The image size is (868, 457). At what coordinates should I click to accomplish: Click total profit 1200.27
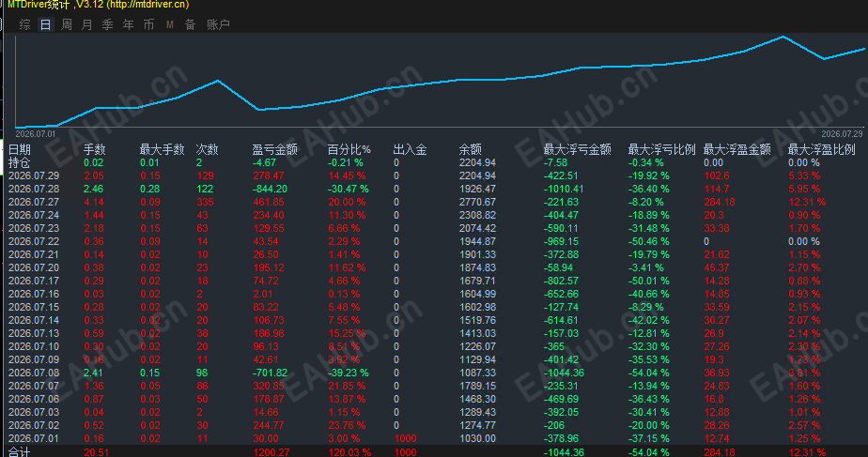271,452
